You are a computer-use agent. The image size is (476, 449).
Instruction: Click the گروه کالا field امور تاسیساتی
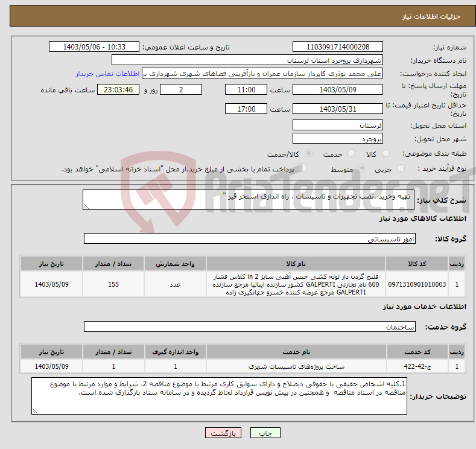click(x=250, y=238)
